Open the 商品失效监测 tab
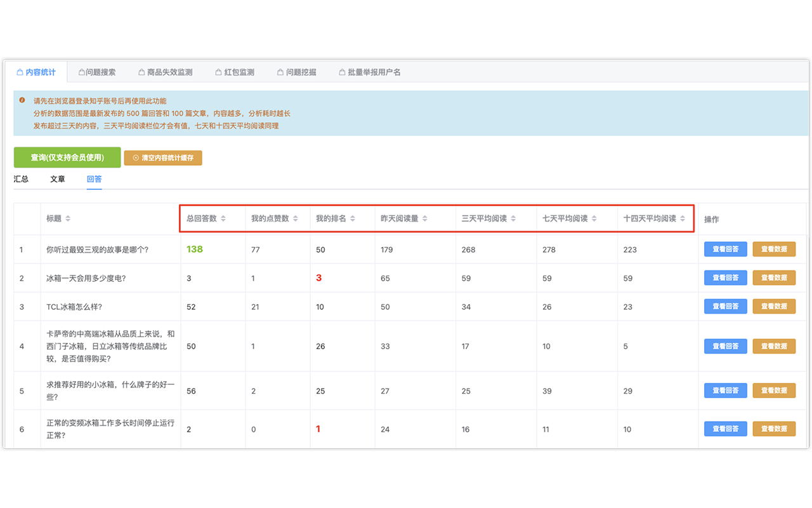The image size is (812, 508). click(x=165, y=72)
